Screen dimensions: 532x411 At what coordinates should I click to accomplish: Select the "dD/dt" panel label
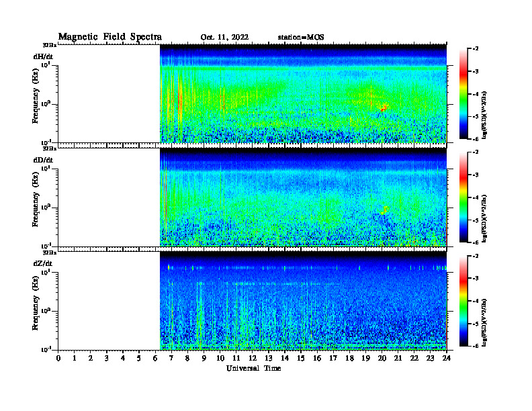(x=43, y=160)
